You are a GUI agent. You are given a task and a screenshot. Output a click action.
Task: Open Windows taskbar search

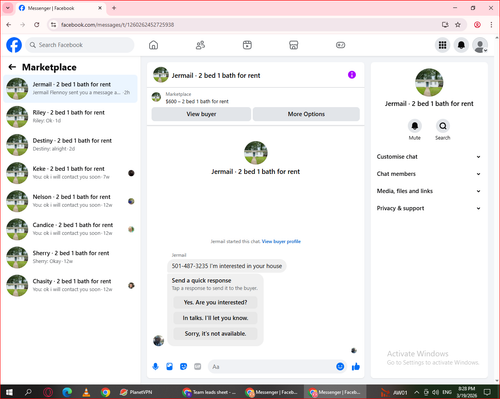(x=28, y=392)
